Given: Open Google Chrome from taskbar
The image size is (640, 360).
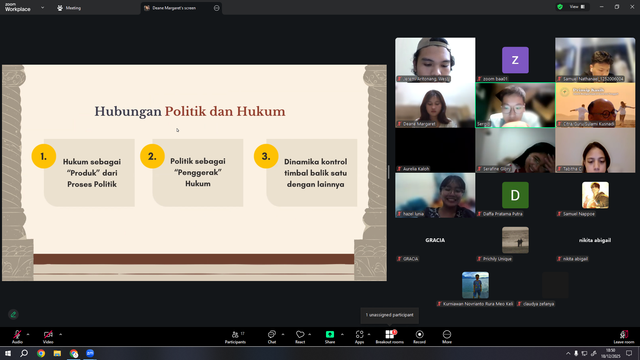Looking at the screenshot, I should coord(41,353).
